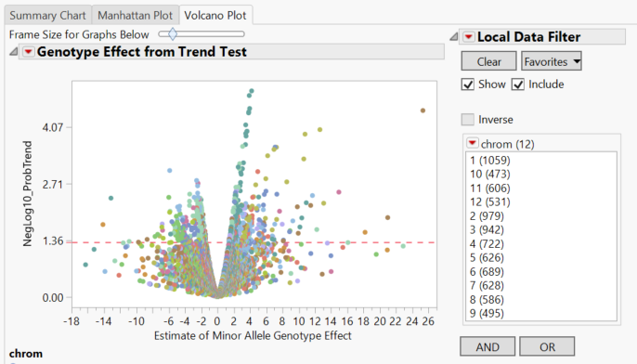
Task: Click the Frame Size slider handle
Action: (173, 34)
